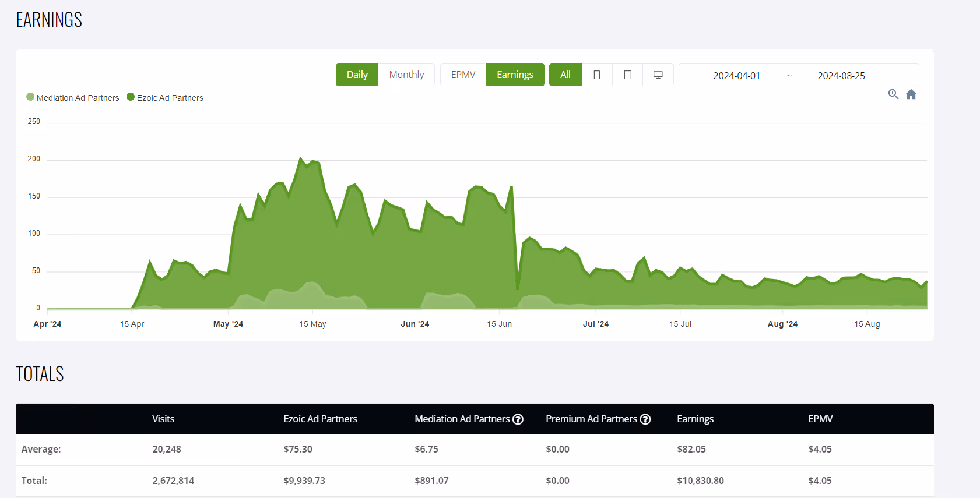Filter earnings by mobile phone device icon
This screenshot has height=498, width=980.
[597, 75]
